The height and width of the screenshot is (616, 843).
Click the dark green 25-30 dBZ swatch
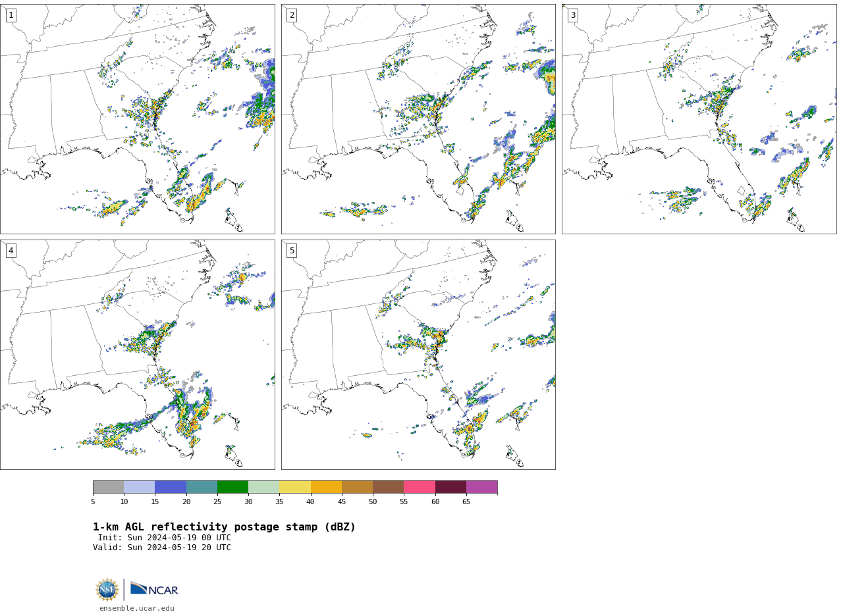coord(233,487)
